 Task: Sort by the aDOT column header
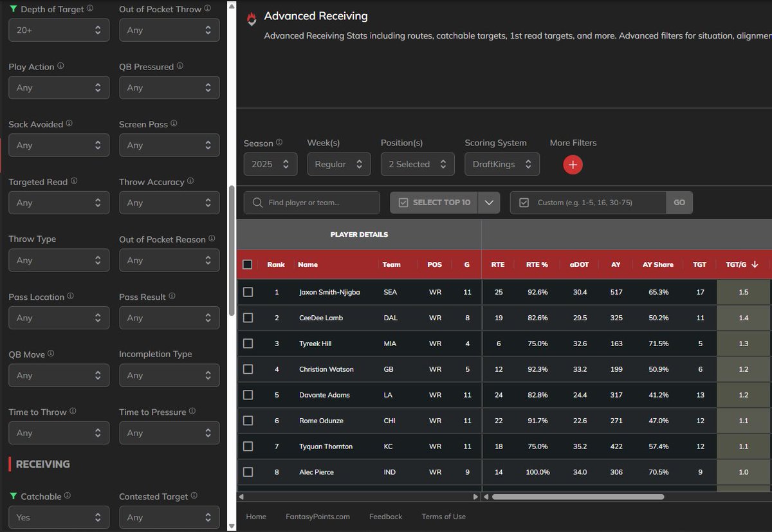click(x=579, y=264)
